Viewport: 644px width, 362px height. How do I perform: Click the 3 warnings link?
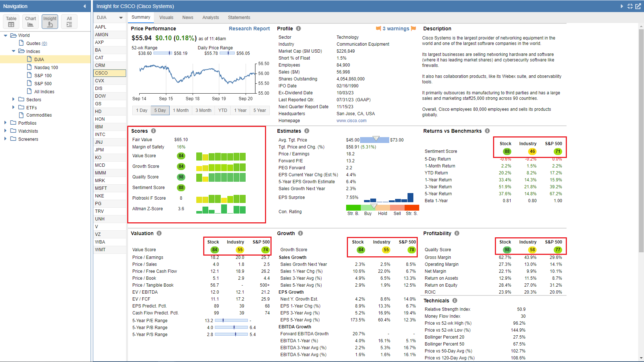point(396,29)
